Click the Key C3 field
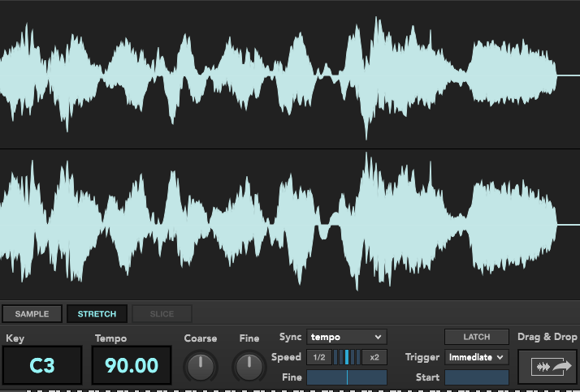This screenshot has height=392, width=580. coord(42,366)
